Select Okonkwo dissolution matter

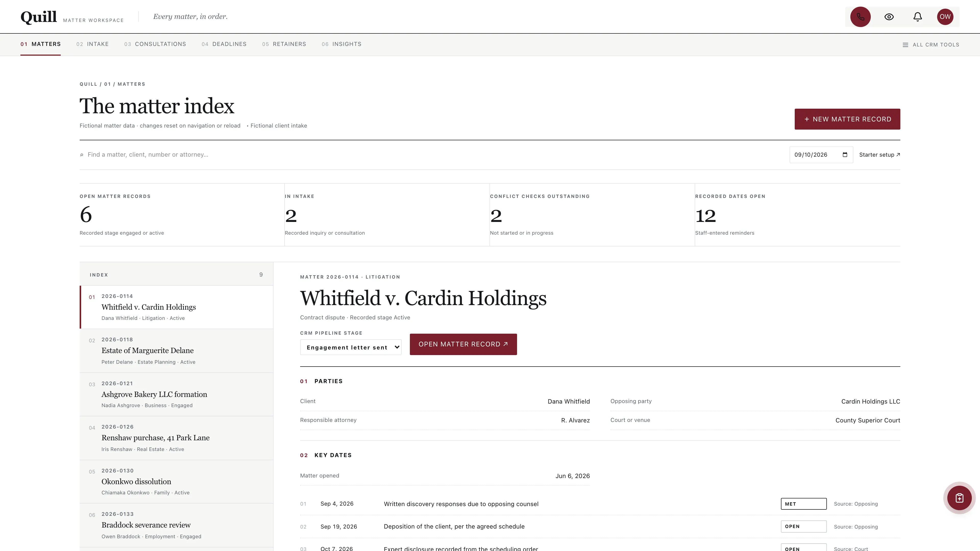(177, 481)
